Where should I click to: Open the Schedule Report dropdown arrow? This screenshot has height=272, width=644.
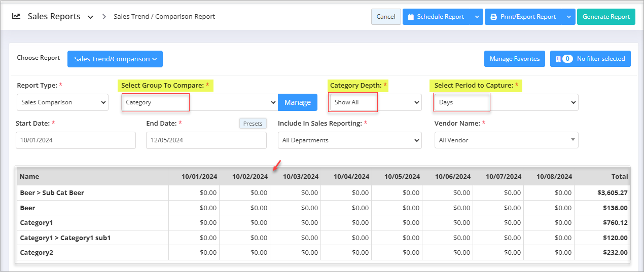tap(477, 17)
